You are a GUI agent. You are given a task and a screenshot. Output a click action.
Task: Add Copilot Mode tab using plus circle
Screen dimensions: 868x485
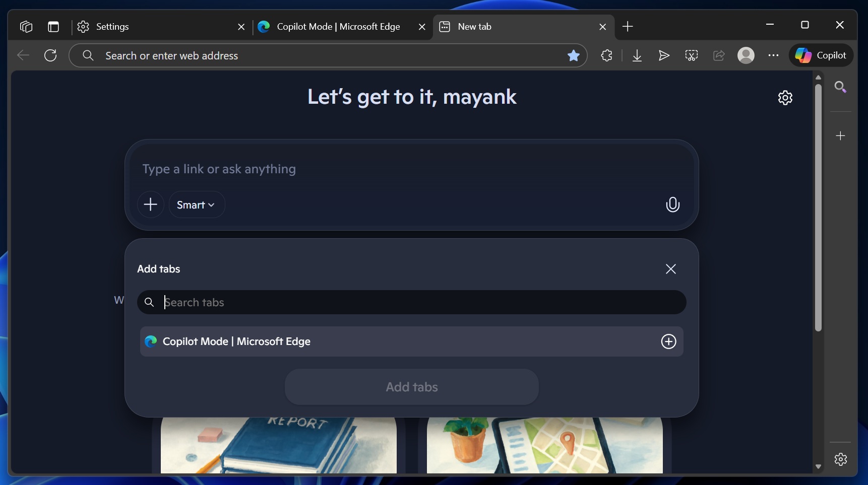(x=668, y=341)
